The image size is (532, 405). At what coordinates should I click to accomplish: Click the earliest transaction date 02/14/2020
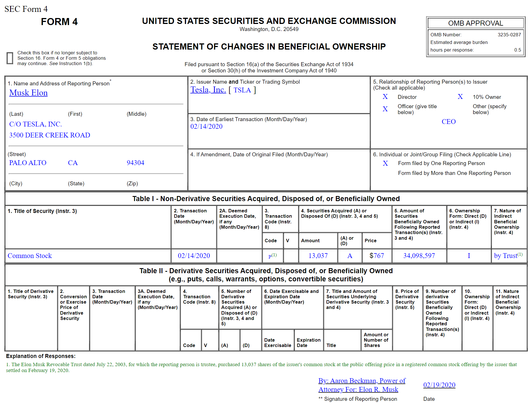(206, 126)
